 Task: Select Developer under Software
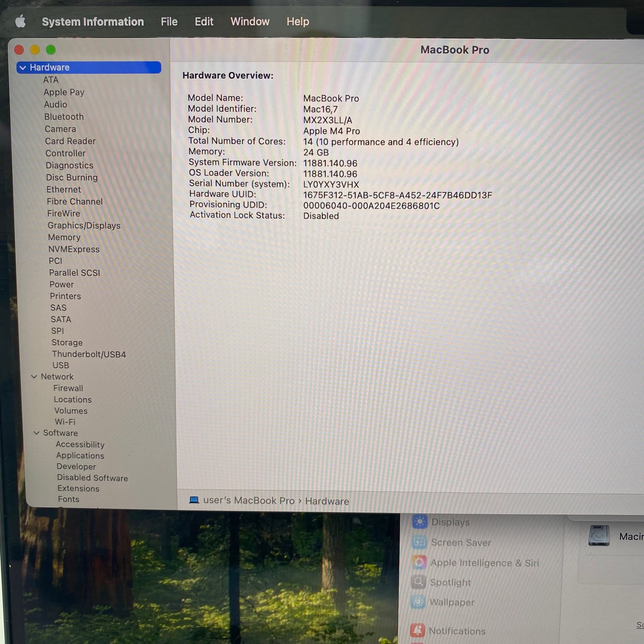[76, 467]
